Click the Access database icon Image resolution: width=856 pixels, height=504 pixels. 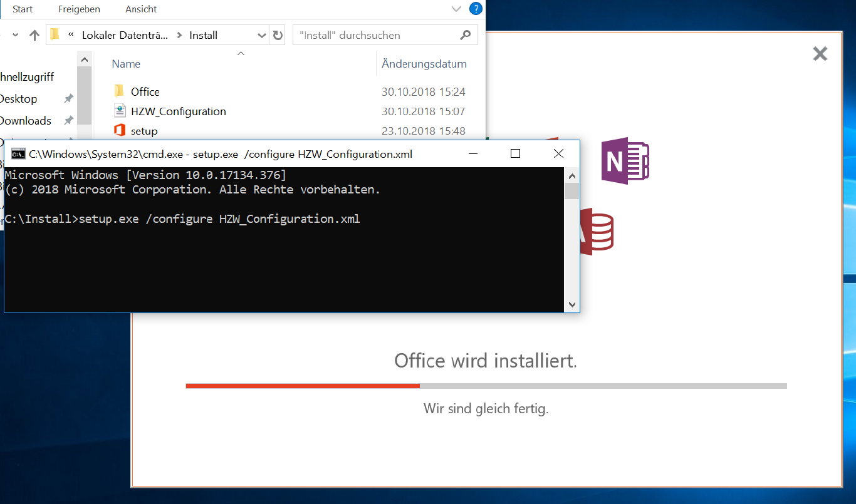[x=596, y=232]
